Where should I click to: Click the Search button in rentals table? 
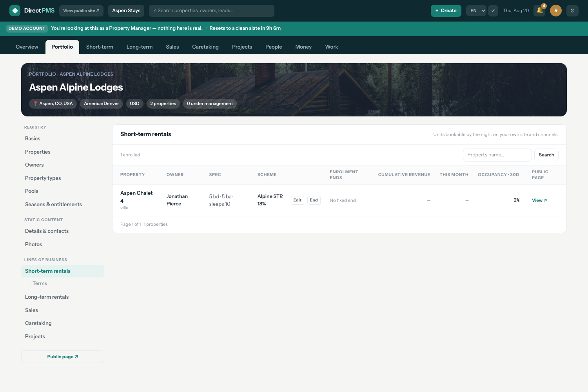click(x=546, y=155)
